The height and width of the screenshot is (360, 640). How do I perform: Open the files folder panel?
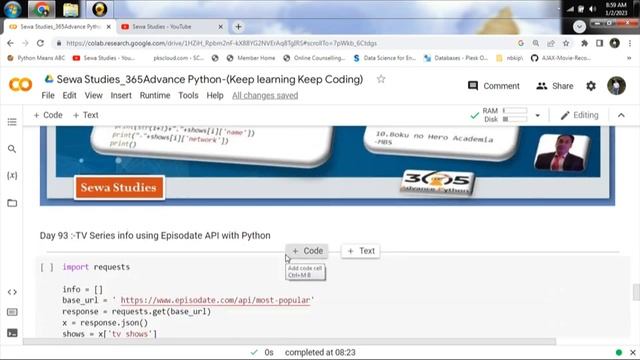click(12, 203)
